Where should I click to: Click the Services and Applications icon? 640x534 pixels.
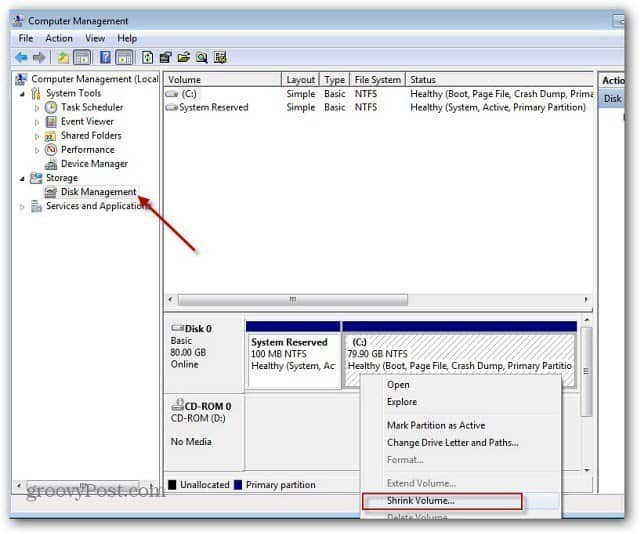[x=36, y=207]
